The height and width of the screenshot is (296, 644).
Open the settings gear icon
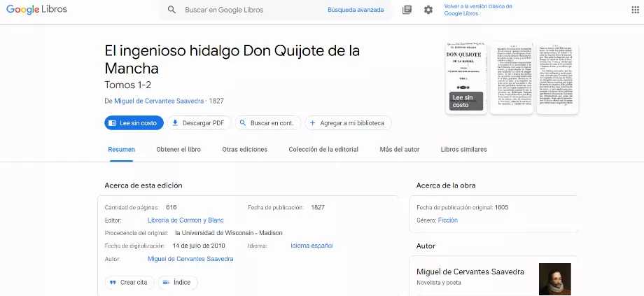(x=428, y=10)
